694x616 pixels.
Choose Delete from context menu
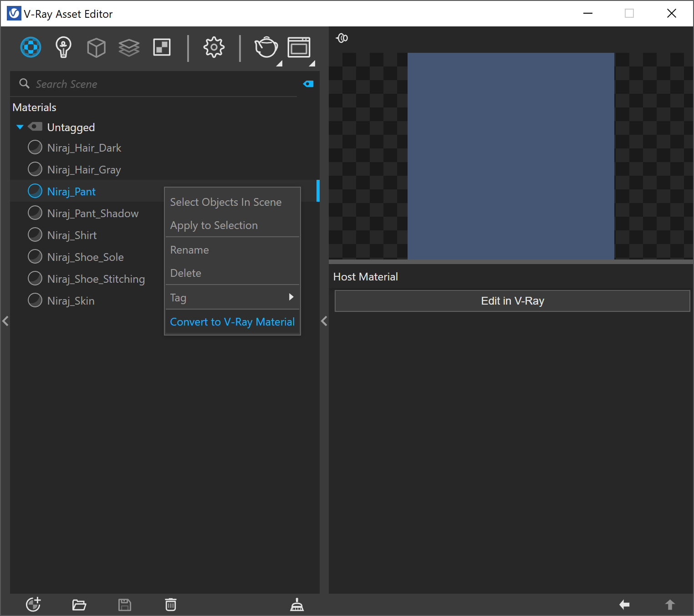click(x=232, y=273)
